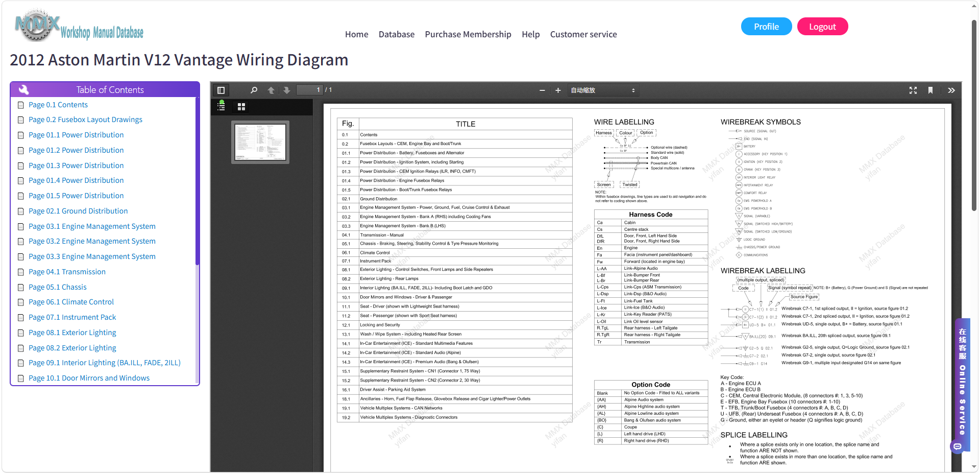Open Page 09.1 Interior Lighting link
The image size is (980, 473).
click(105, 363)
